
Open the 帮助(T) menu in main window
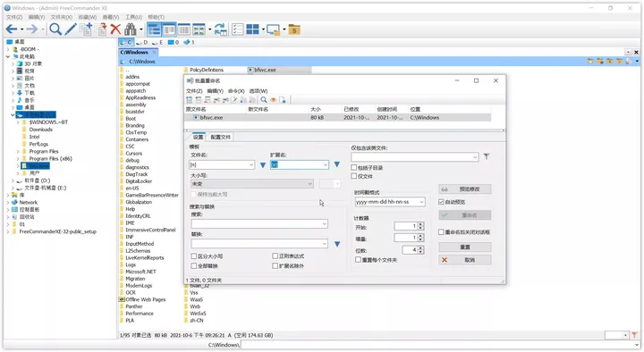pos(156,17)
